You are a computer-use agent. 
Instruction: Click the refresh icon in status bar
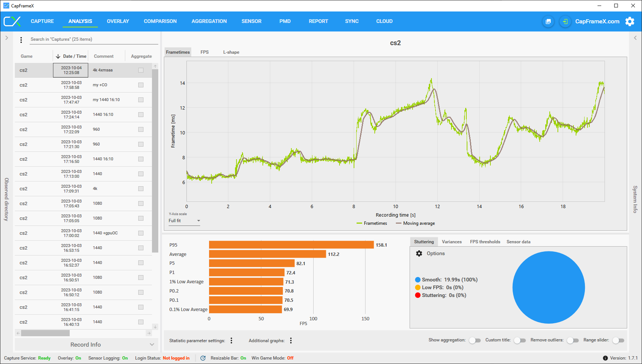tap(203, 358)
